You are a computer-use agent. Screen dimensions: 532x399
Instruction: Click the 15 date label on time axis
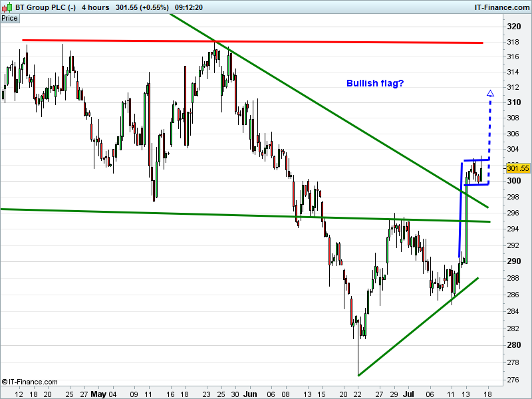tap(321, 394)
